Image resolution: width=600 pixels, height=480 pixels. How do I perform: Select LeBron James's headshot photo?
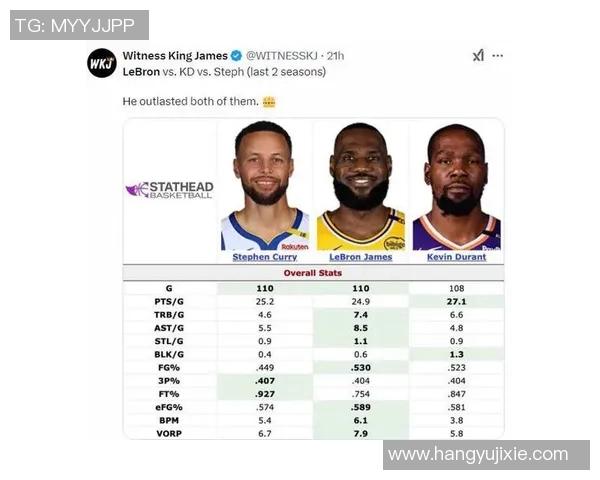(x=360, y=186)
